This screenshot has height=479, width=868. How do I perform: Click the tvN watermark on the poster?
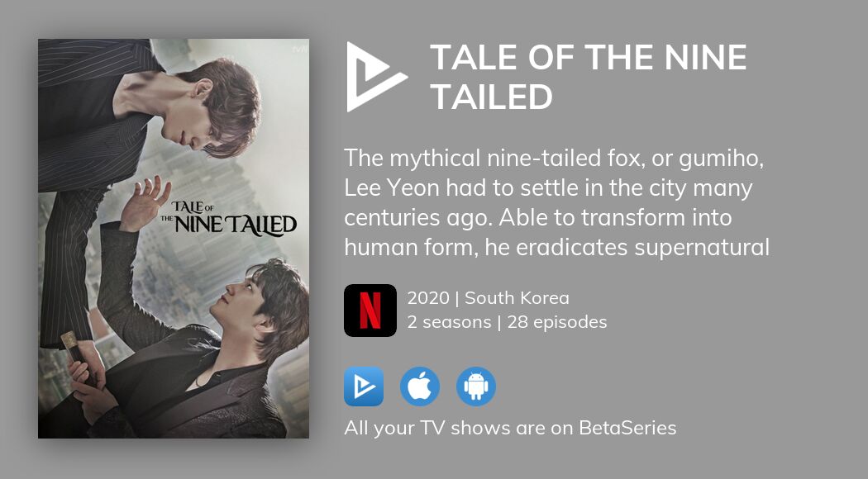pos(299,50)
